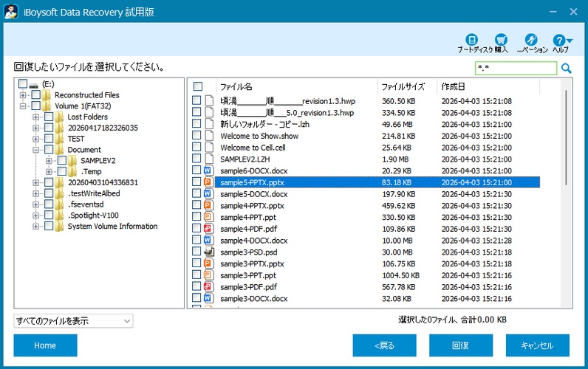This screenshot has height=369, width=588.
Task: Click the shopping cart purchase icon
Action: pyautogui.click(x=501, y=39)
